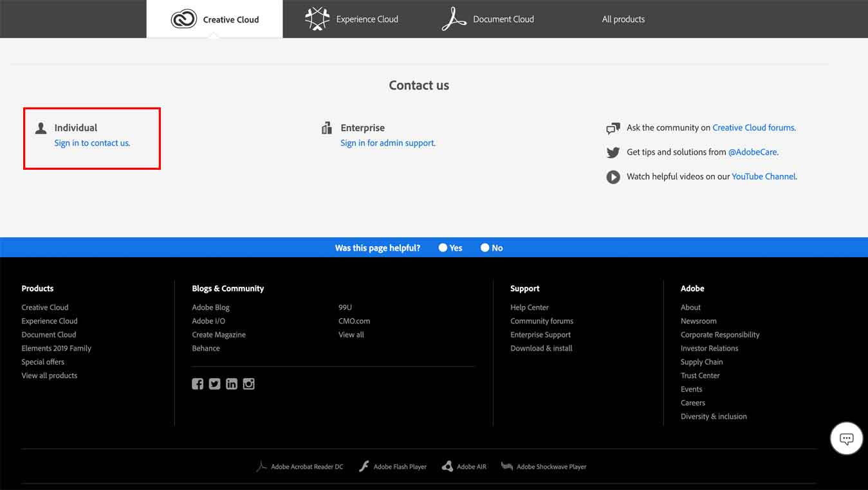This screenshot has height=490, width=868.
Task: Open the chat bubble widget
Action: tap(846, 439)
